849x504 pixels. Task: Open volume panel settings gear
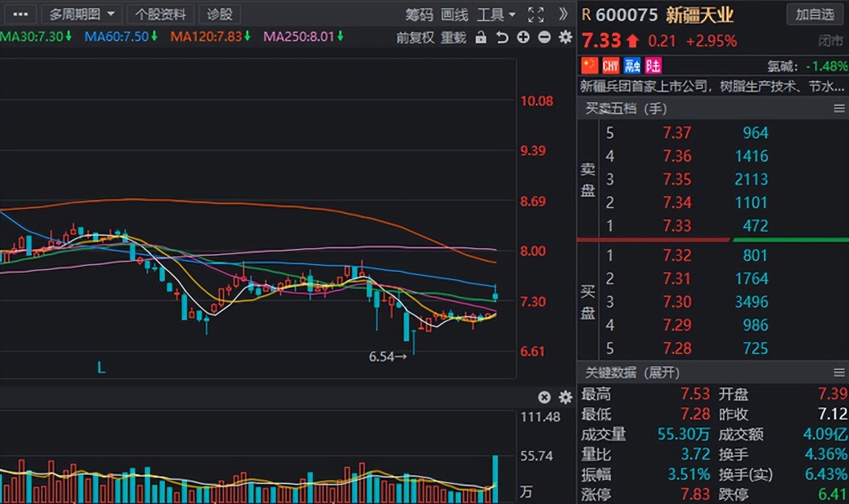click(x=565, y=397)
